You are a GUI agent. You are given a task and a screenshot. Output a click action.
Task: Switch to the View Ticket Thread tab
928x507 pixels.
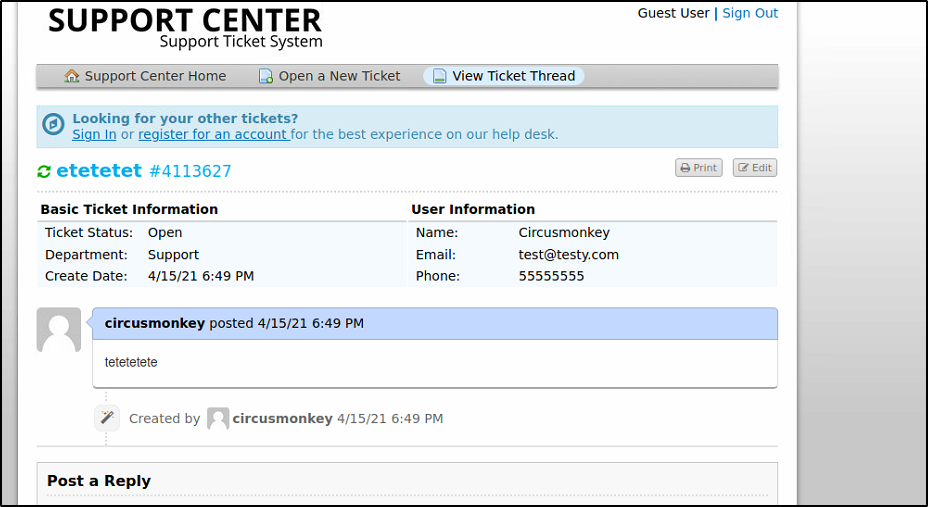(504, 76)
